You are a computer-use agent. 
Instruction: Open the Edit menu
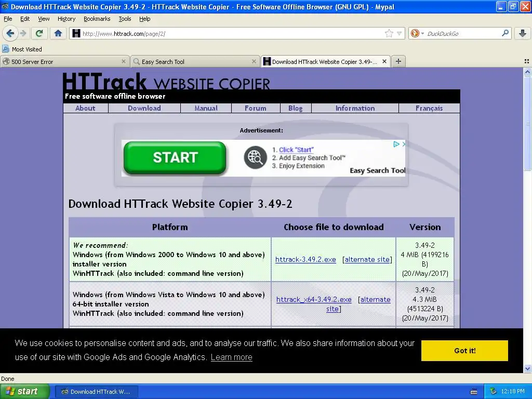point(25,19)
